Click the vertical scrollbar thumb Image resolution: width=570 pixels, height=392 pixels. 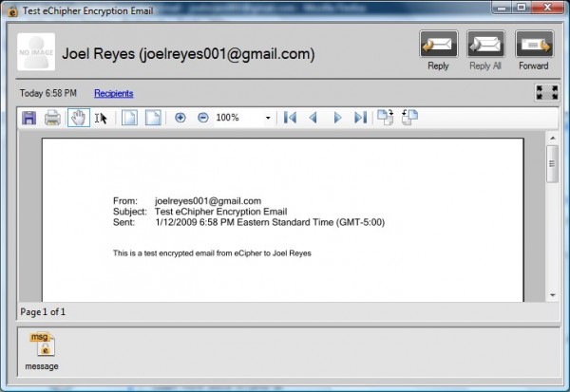[552, 164]
